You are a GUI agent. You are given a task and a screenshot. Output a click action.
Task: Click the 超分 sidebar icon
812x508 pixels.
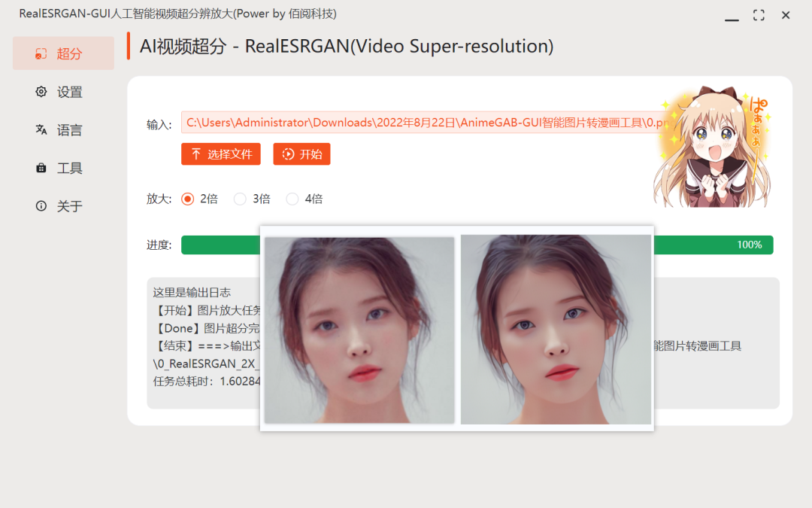coord(41,53)
